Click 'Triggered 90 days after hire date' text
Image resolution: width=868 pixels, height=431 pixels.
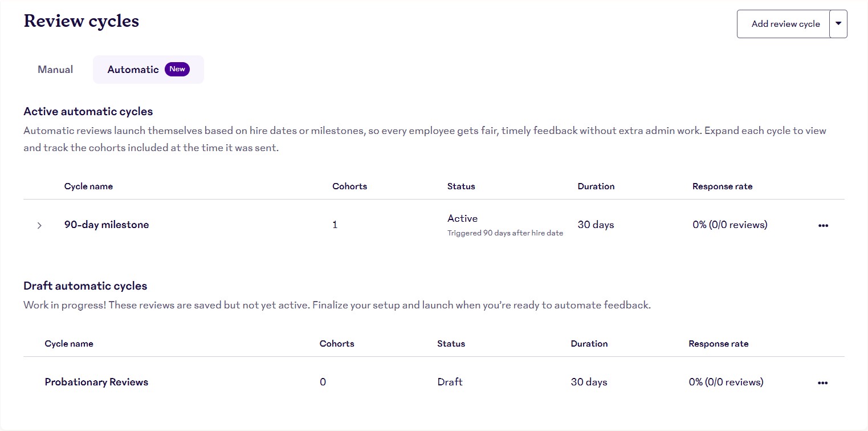click(505, 233)
